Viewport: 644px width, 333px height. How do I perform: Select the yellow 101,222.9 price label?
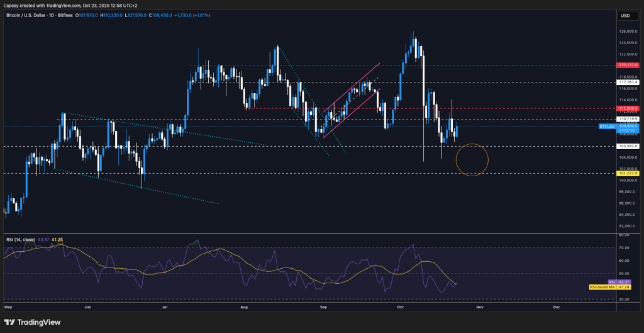tap(628, 173)
